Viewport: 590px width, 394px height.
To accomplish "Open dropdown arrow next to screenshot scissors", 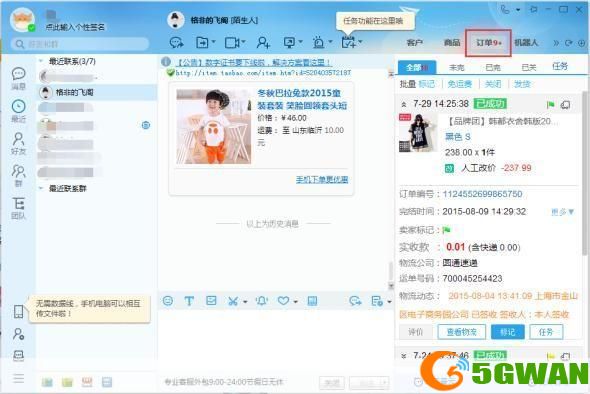I will pos(245,301).
